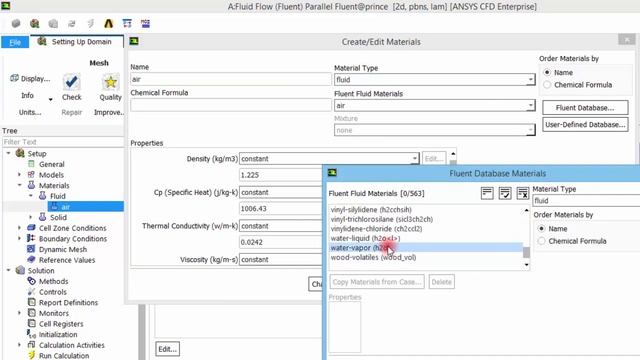Click the yellow lambda toolbar icon
The width and height of the screenshot is (640, 360).
click(109, 24)
